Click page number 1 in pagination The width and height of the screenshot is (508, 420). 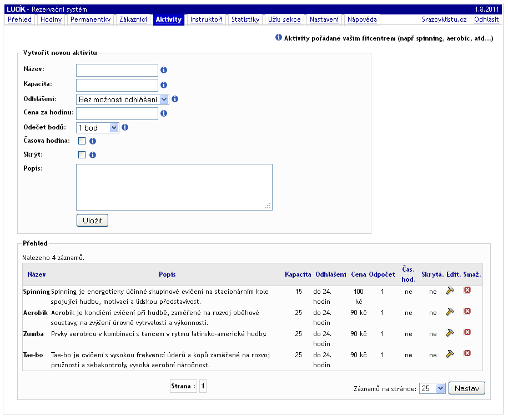point(203,386)
